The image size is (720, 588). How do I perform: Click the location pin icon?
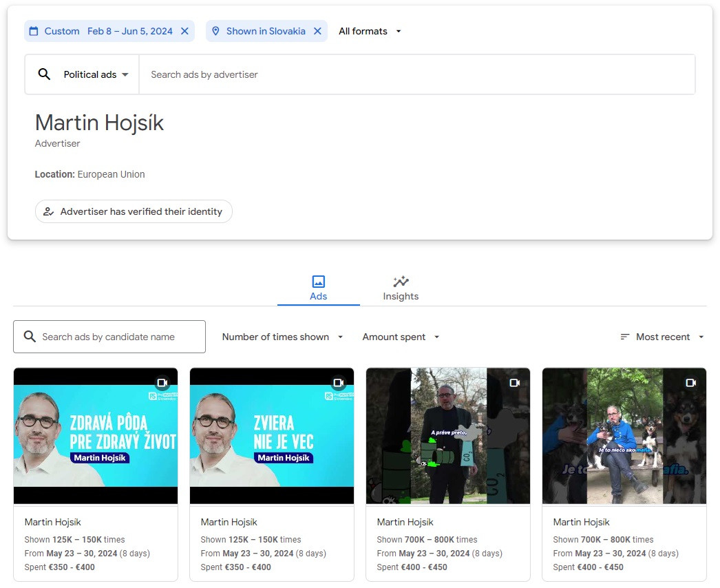coord(215,31)
